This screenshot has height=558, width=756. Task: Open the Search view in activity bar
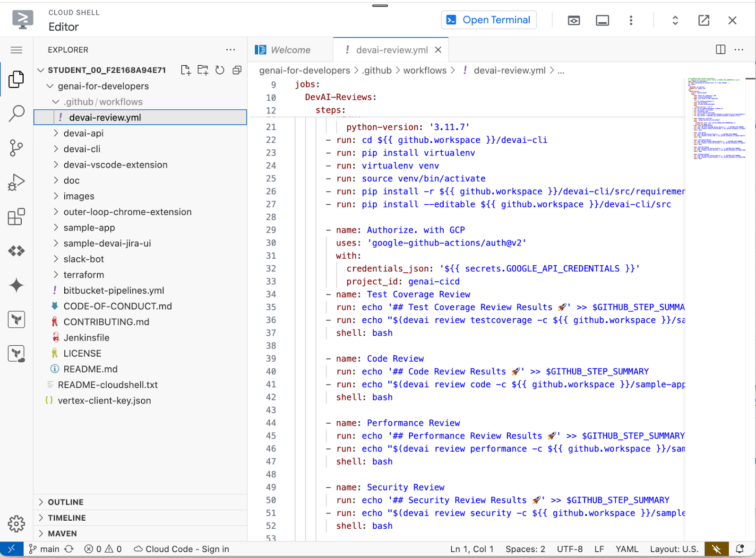pyautogui.click(x=17, y=113)
